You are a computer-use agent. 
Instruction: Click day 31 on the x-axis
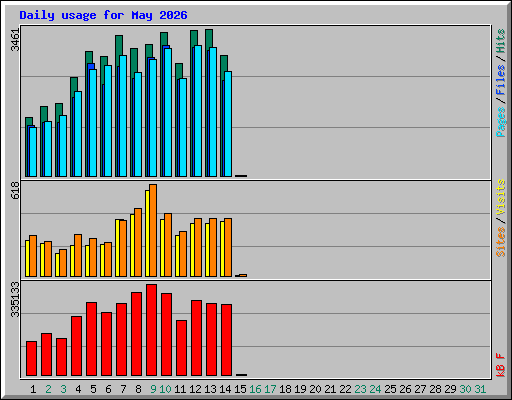(x=480, y=389)
